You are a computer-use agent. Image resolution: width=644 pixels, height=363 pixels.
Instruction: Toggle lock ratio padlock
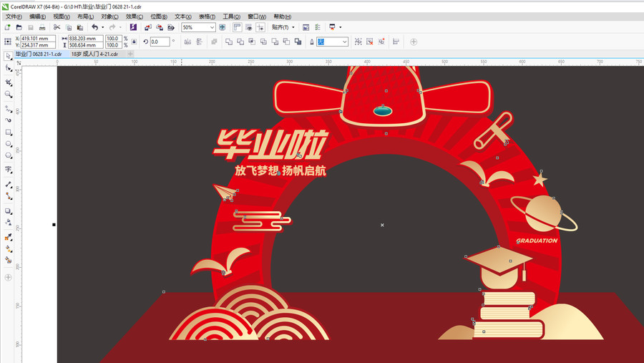click(x=134, y=42)
